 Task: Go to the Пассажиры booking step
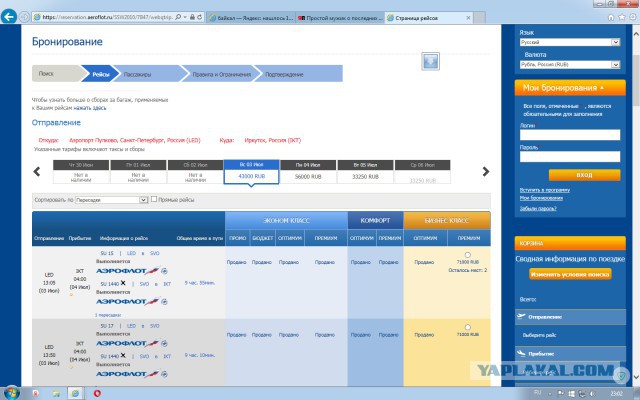point(148,74)
